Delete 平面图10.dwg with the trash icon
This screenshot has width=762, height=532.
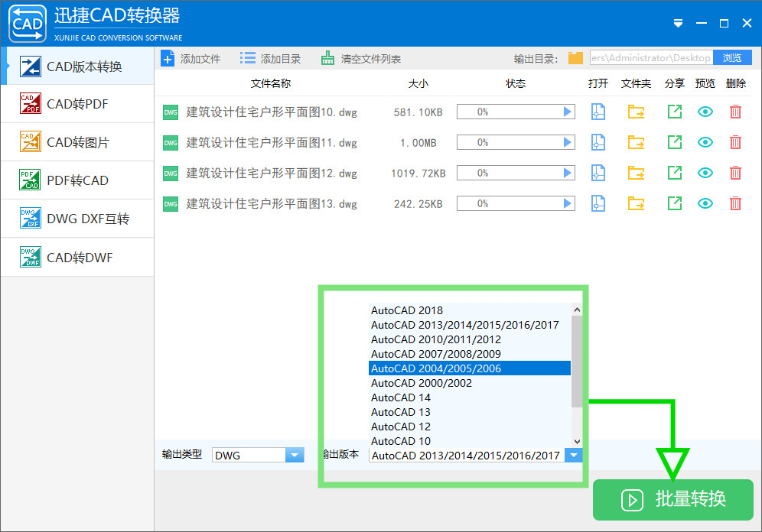[x=735, y=112]
